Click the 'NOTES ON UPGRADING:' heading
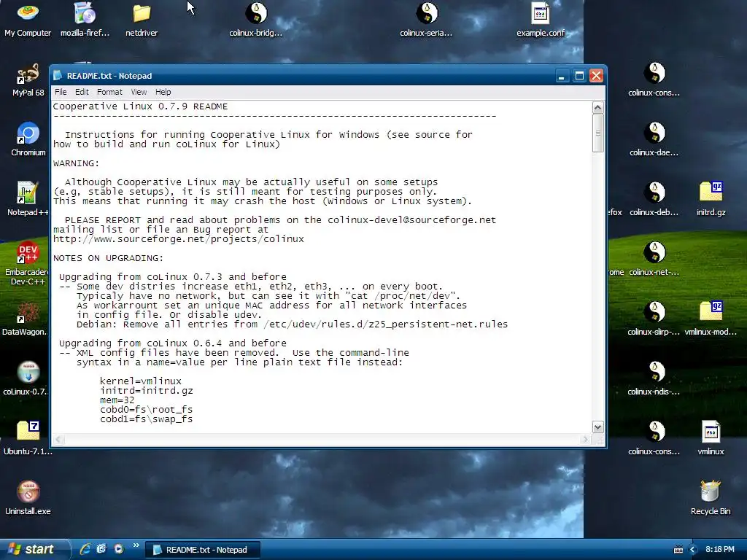This screenshot has width=747, height=560. pos(108,258)
